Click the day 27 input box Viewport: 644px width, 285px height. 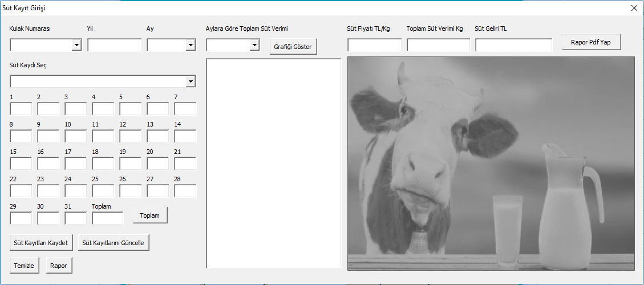(157, 191)
